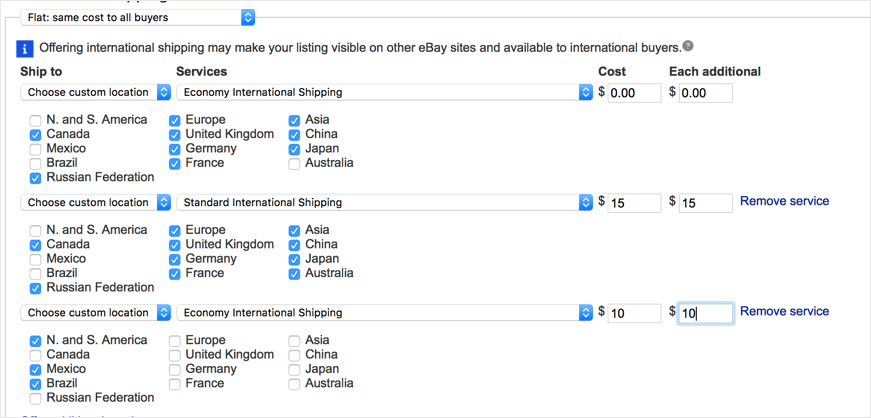
Task: Check Australia in the first shipping service
Action: (x=294, y=163)
